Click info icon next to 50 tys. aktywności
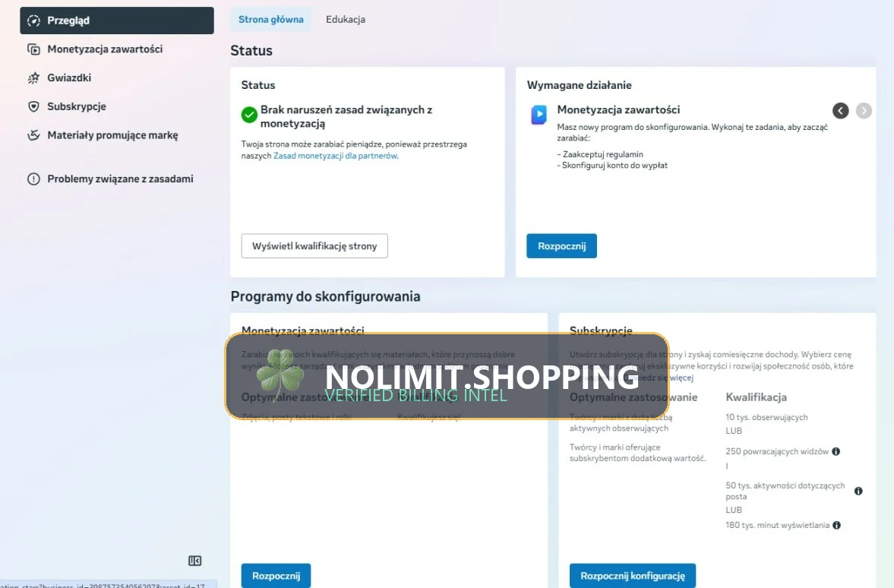894x588 pixels. point(858,491)
